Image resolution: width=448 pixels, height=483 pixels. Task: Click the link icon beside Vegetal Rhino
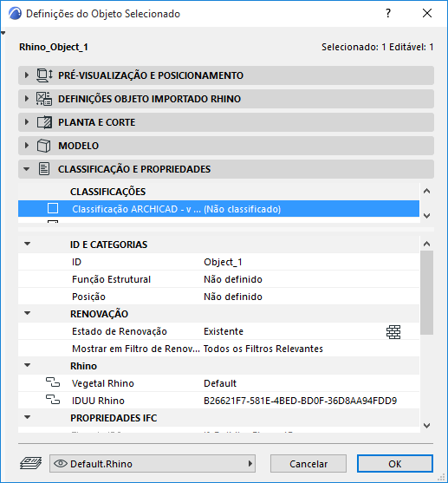(x=53, y=383)
